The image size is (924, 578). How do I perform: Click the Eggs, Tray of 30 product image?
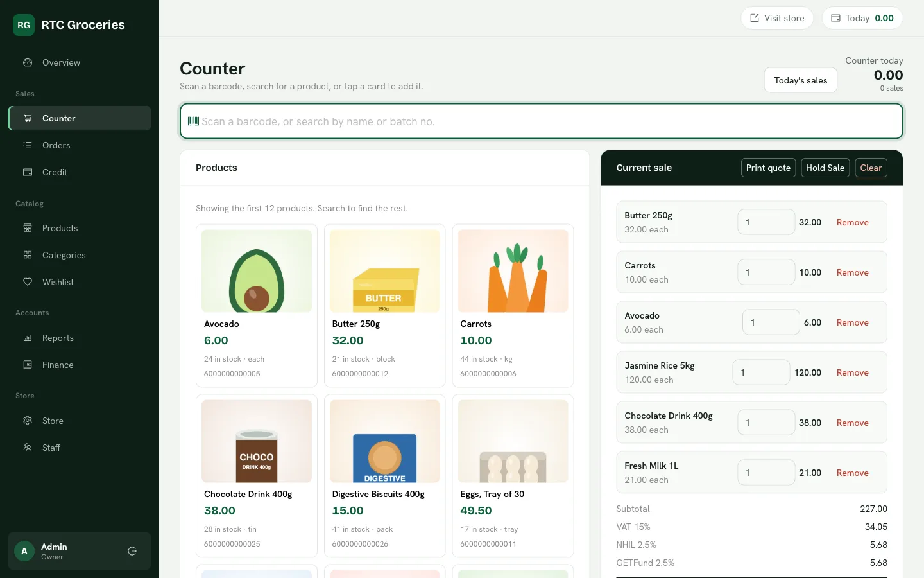click(x=513, y=441)
